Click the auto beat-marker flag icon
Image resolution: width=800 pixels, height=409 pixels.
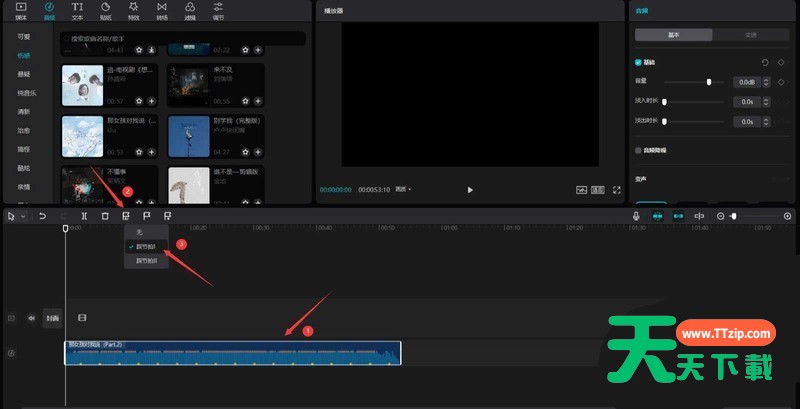pos(126,216)
